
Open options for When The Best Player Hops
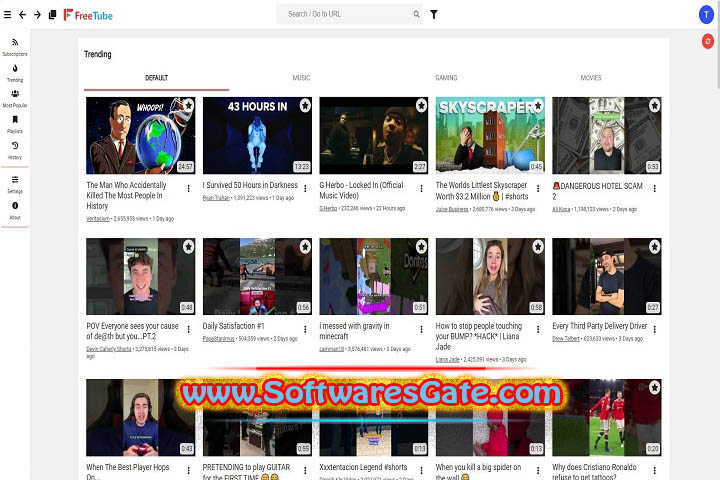[188, 470]
